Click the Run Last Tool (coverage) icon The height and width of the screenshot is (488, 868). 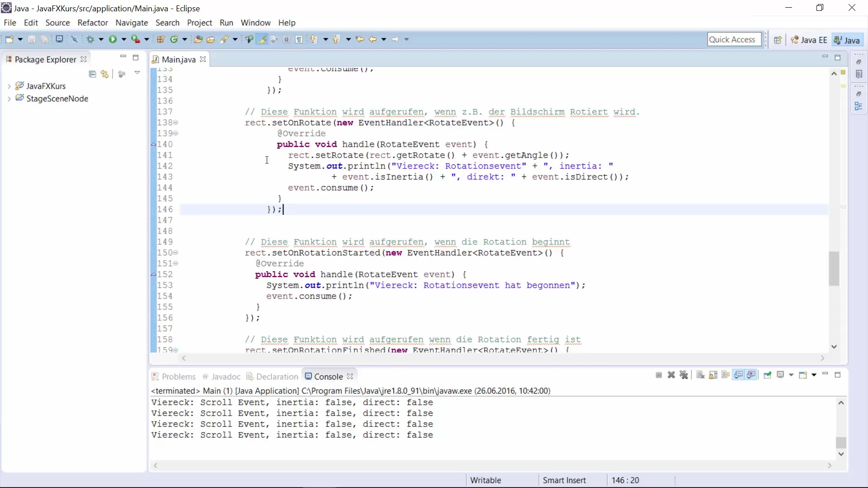click(135, 39)
